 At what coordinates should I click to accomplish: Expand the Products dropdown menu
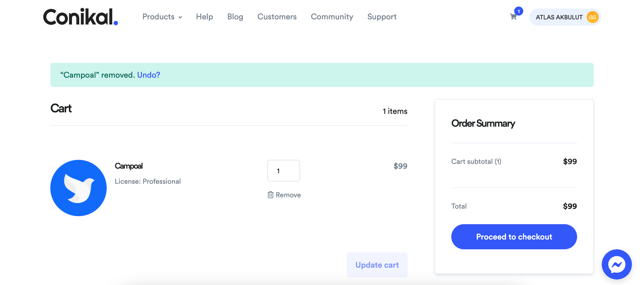click(x=162, y=17)
